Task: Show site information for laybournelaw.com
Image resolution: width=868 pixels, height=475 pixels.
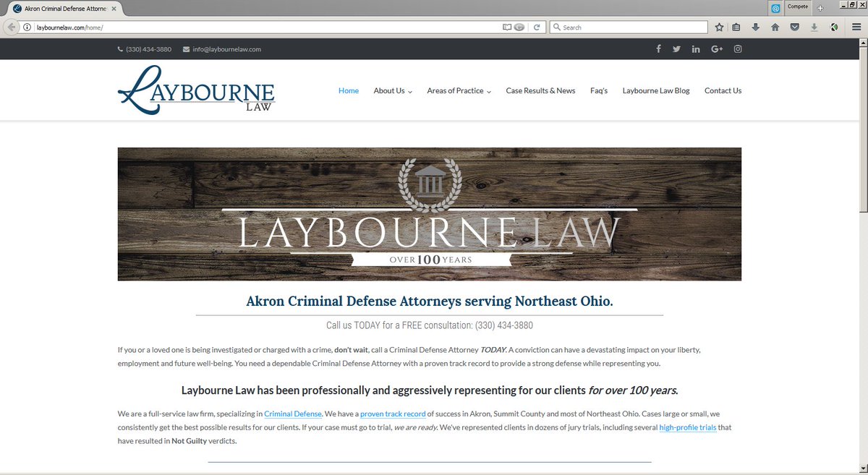Action: click(x=27, y=27)
